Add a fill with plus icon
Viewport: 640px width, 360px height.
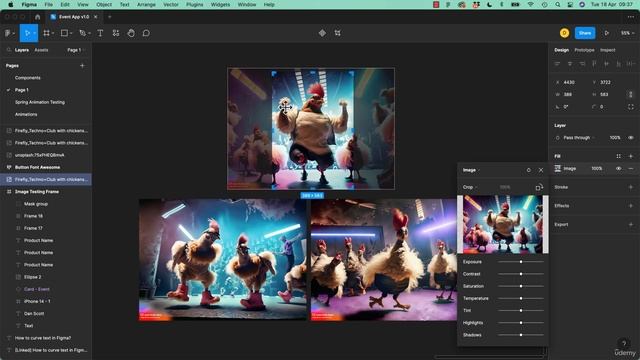click(x=631, y=156)
